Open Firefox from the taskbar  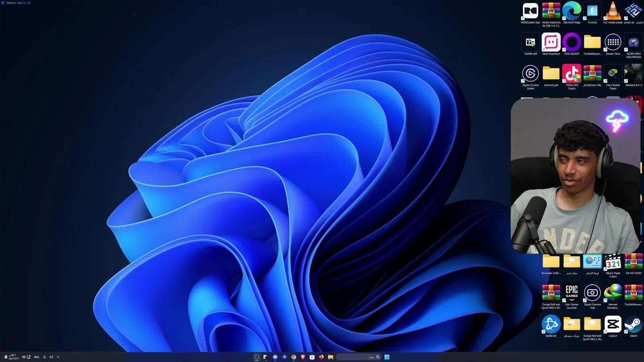point(321,357)
